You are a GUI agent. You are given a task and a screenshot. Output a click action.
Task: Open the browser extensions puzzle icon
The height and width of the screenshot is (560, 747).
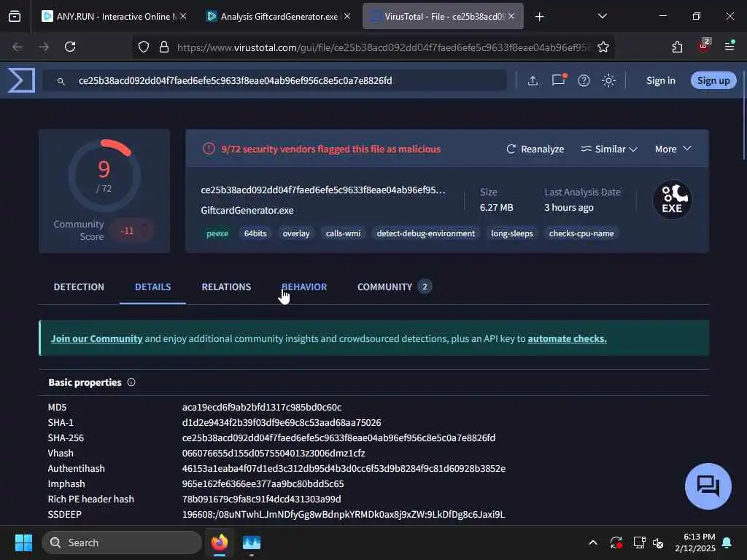coord(677,47)
